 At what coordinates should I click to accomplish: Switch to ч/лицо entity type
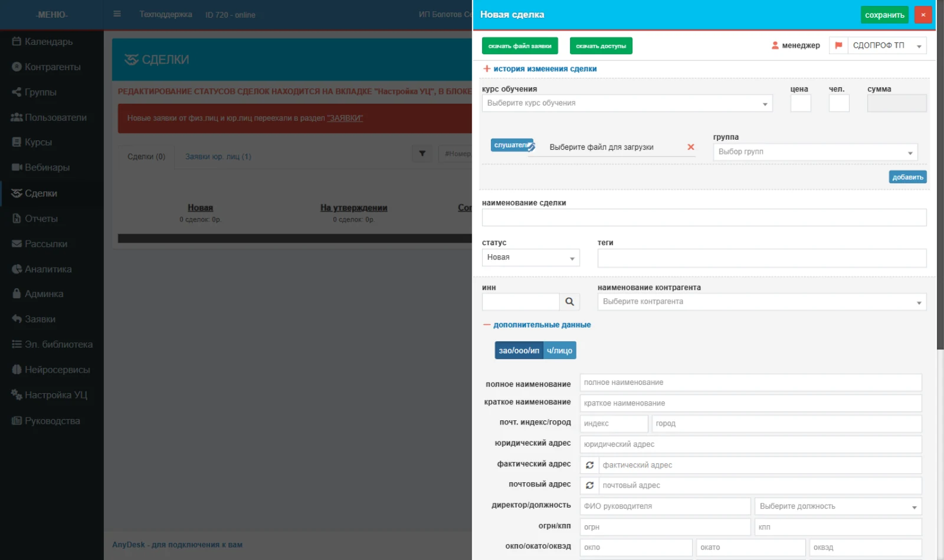click(559, 350)
